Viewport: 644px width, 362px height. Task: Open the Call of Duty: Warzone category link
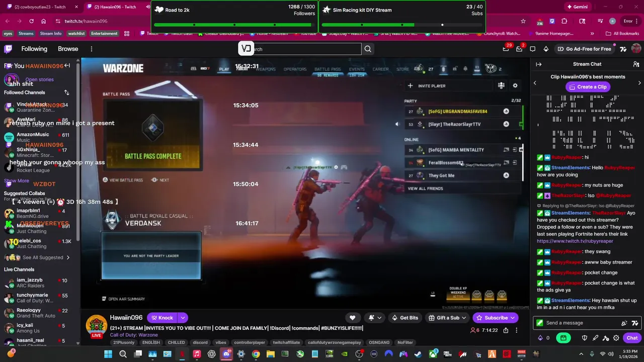(x=134, y=335)
